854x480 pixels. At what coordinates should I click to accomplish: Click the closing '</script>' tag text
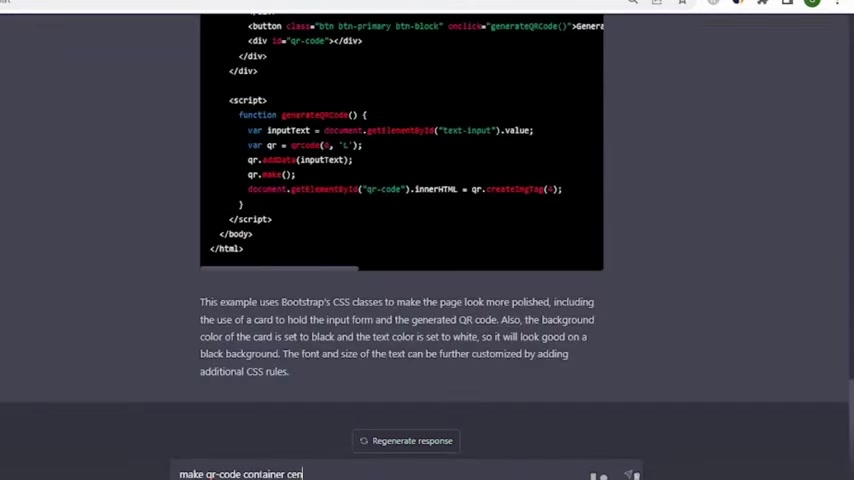coord(250,219)
